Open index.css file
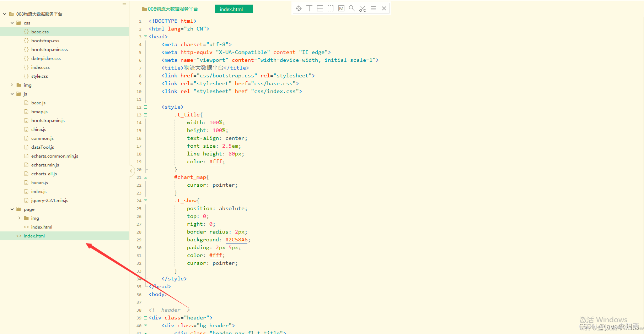Screen dimensions: 644x334 pos(41,67)
